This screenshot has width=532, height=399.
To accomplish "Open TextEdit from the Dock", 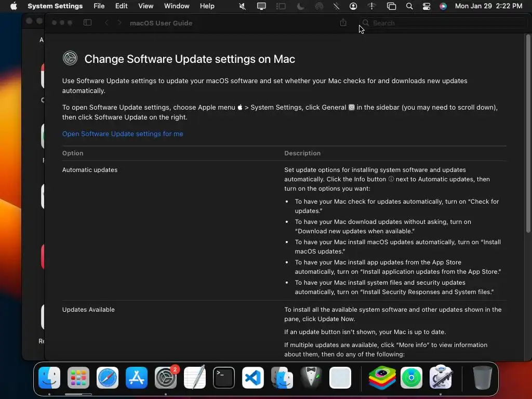I will tap(195, 378).
